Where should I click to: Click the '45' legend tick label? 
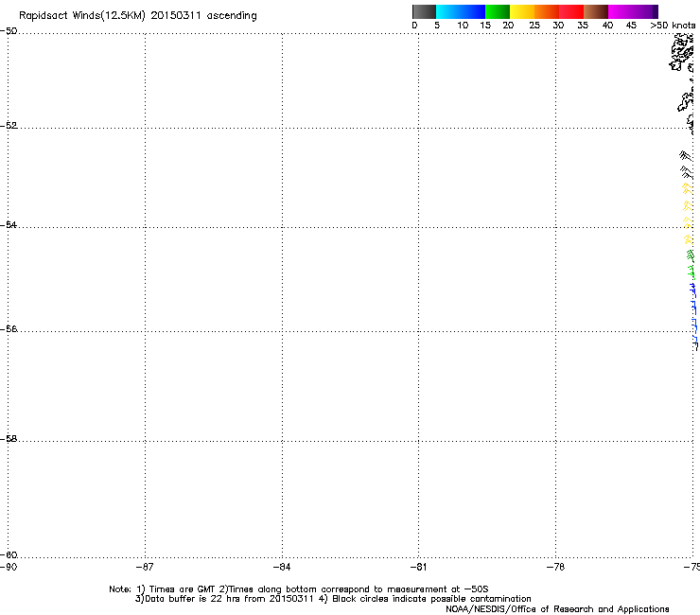pyautogui.click(x=631, y=26)
